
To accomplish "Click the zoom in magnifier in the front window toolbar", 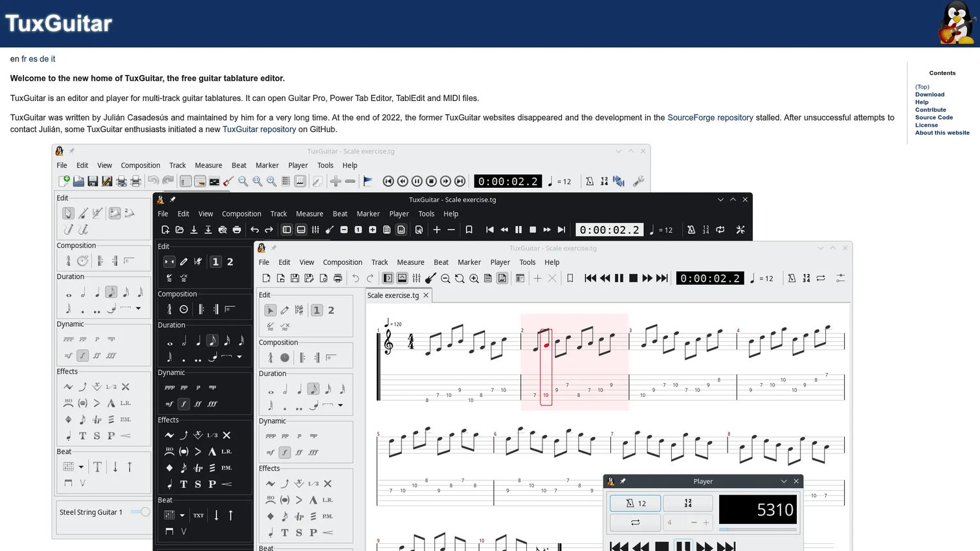I will (474, 278).
